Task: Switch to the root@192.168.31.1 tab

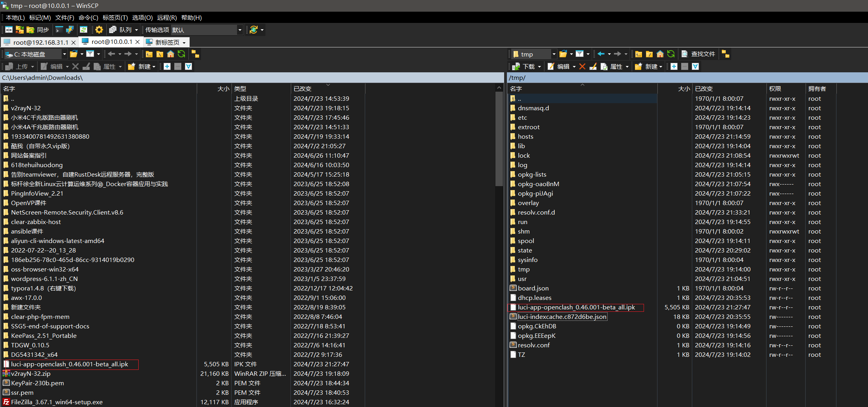Action: click(40, 42)
